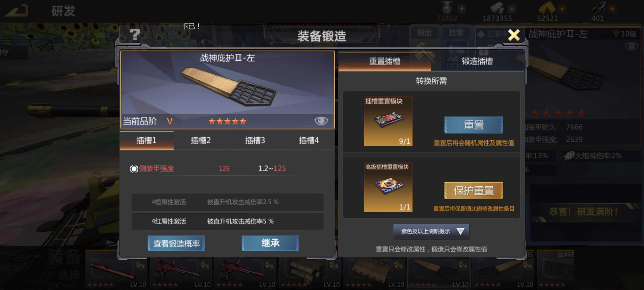644x290 pixels.
Task: Toggle eye icon in right background panel
Action: (x=631, y=46)
